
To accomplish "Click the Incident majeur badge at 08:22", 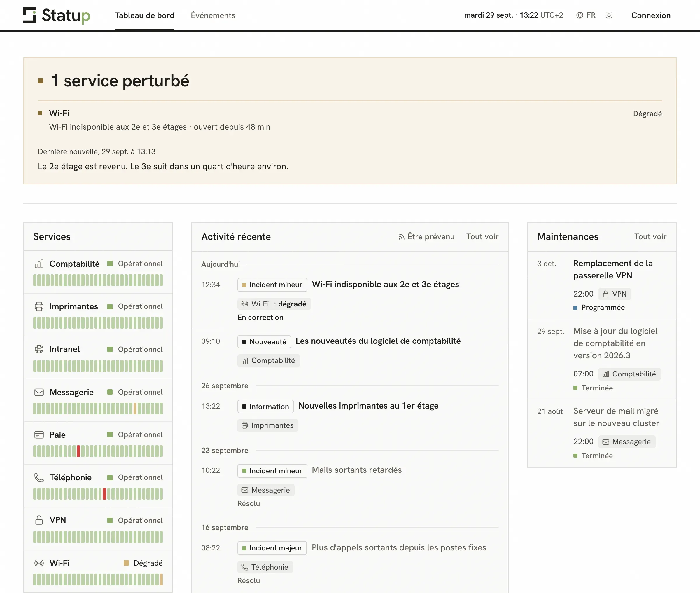I will click(272, 548).
